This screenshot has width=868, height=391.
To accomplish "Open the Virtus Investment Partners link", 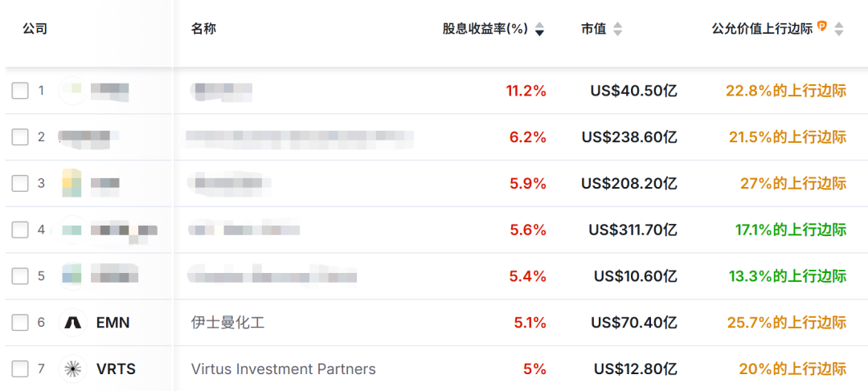I will pyautogui.click(x=283, y=369).
